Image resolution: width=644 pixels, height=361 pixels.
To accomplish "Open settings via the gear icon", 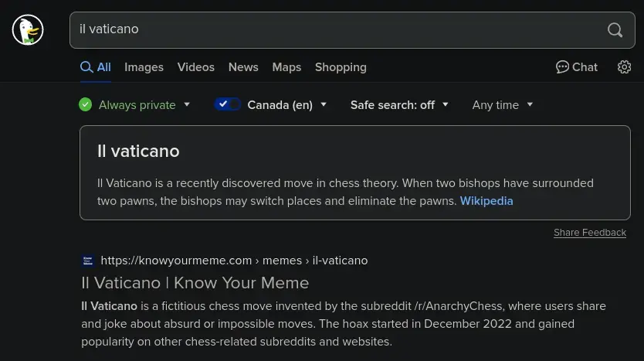I will [624, 67].
